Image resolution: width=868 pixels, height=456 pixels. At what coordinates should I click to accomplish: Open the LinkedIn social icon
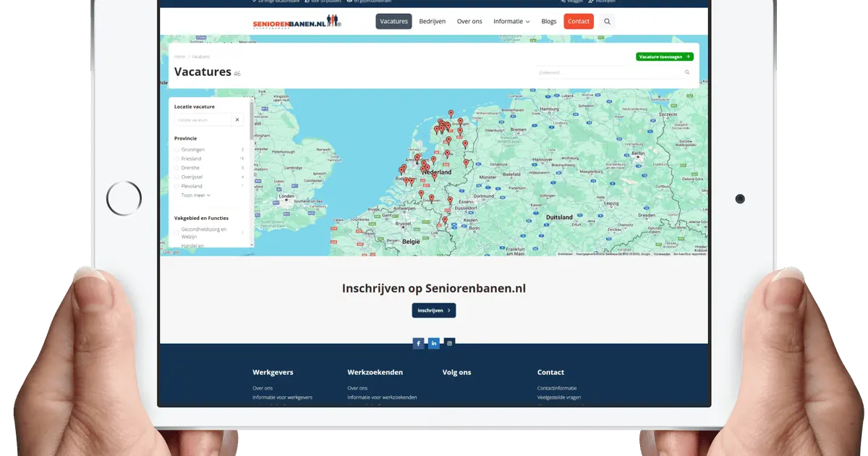coord(434,343)
